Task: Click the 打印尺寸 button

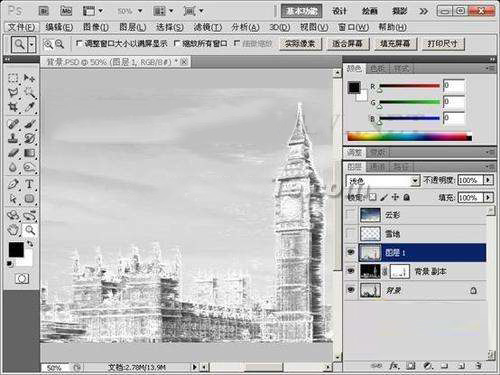Action: pos(443,44)
